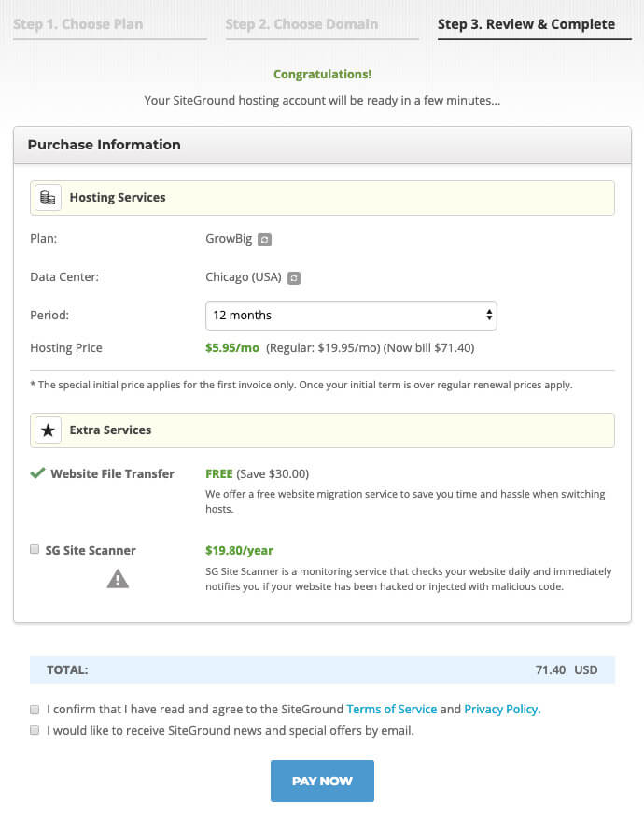The image size is (644, 831).
Task: Click the (Now bill $71.40) text
Action: click(428, 347)
